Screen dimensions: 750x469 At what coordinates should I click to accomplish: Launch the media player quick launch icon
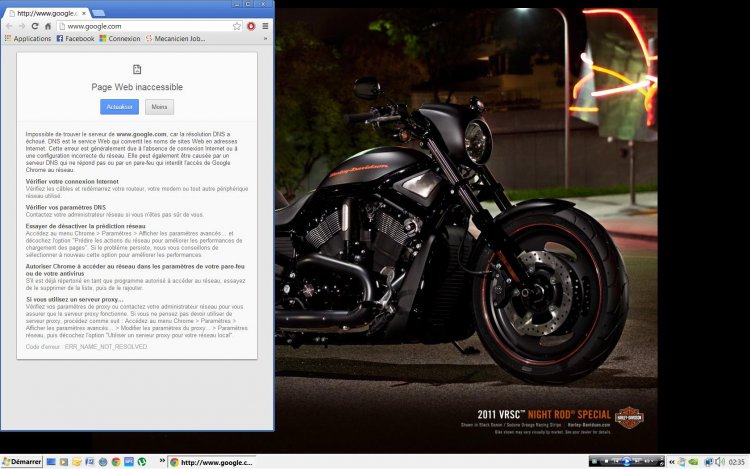(x=64, y=462)
